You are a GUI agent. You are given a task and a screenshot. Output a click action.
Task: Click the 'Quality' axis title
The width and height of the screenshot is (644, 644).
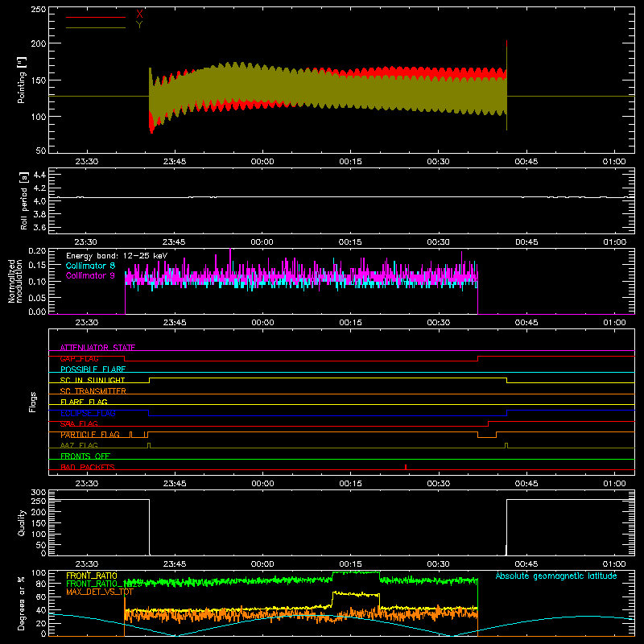[x=22, y=522]
